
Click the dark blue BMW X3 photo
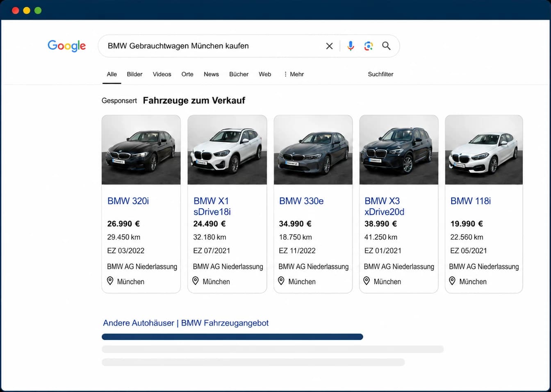[x=398, y=150]
